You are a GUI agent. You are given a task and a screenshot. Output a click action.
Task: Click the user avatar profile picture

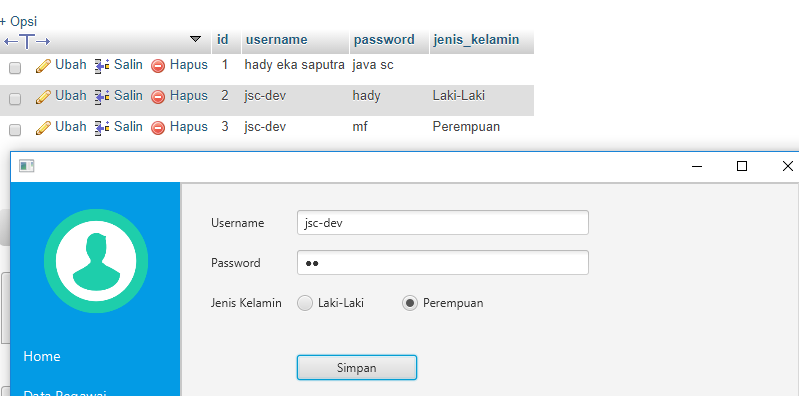[x=96, y=261]
